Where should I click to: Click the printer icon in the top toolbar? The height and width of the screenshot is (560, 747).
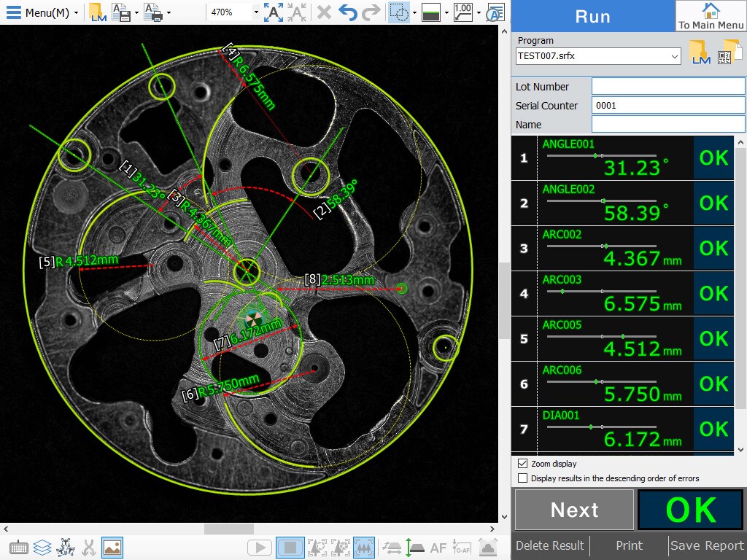coord(152,12)
